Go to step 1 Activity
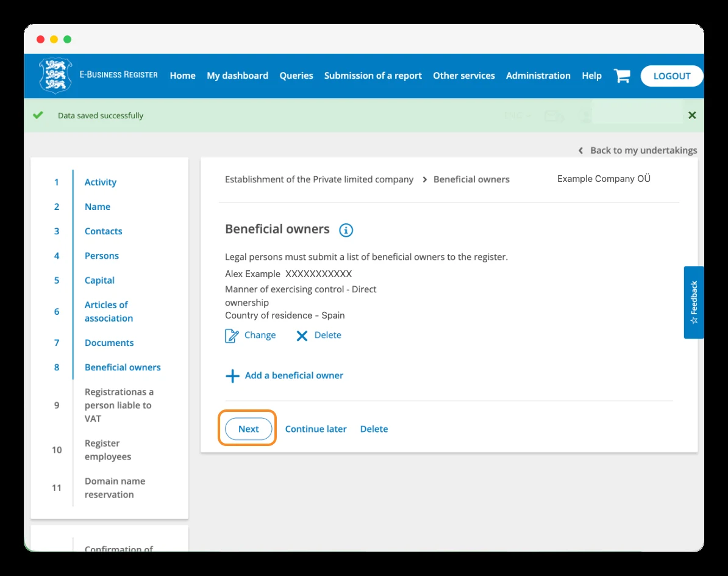728x576 pixels. pyautogui.click(x=100, y=182)
